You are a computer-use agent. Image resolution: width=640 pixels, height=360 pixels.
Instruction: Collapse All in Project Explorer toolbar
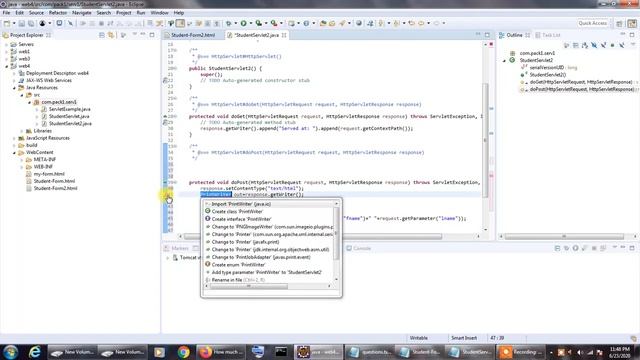pyautogui.click(x=102, y=35)
